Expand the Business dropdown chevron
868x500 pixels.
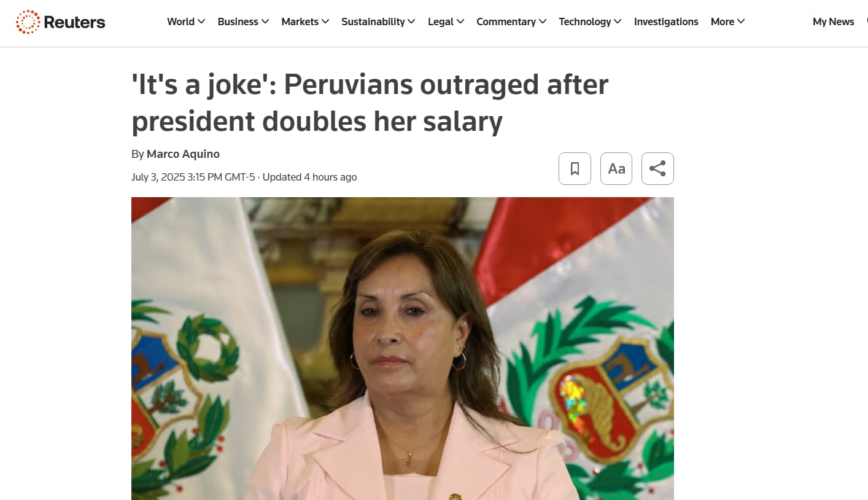[265, 21]
